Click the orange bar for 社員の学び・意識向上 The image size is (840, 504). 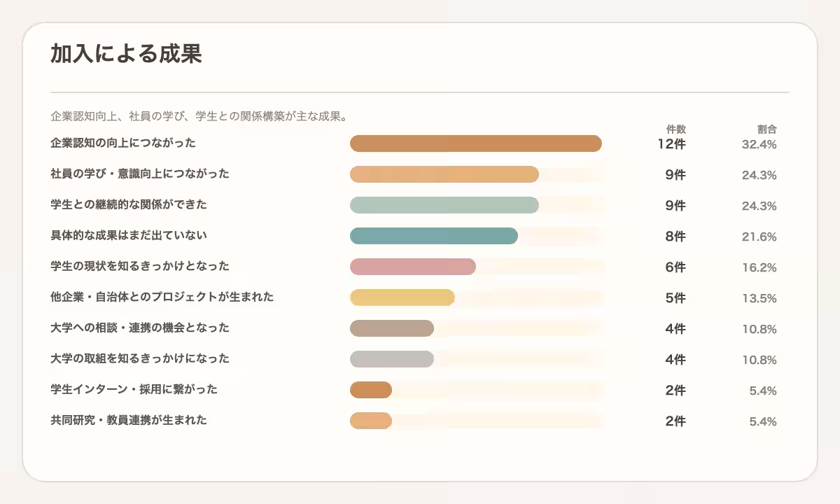444,174
